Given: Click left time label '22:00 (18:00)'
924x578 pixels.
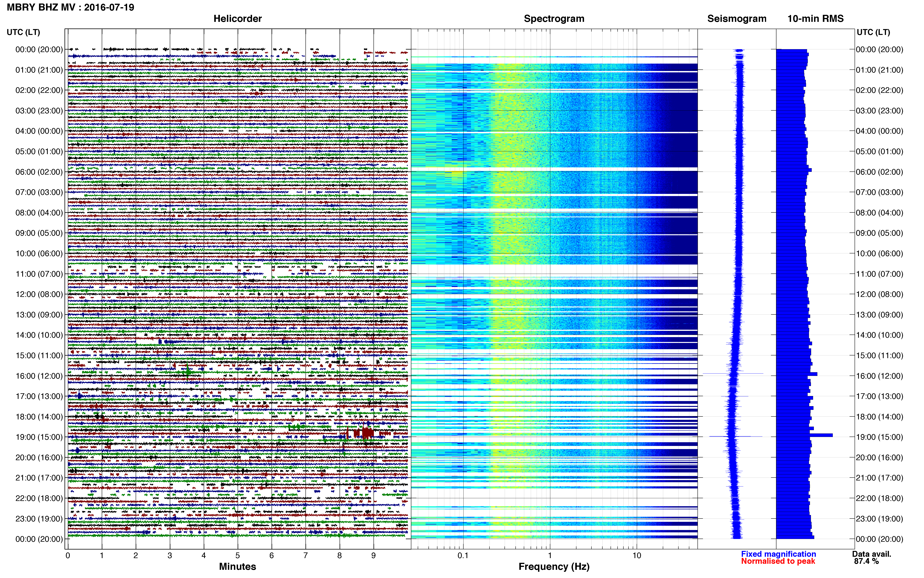Looking at the screenshot, I should pyautogui.click(x=39, y=498).
